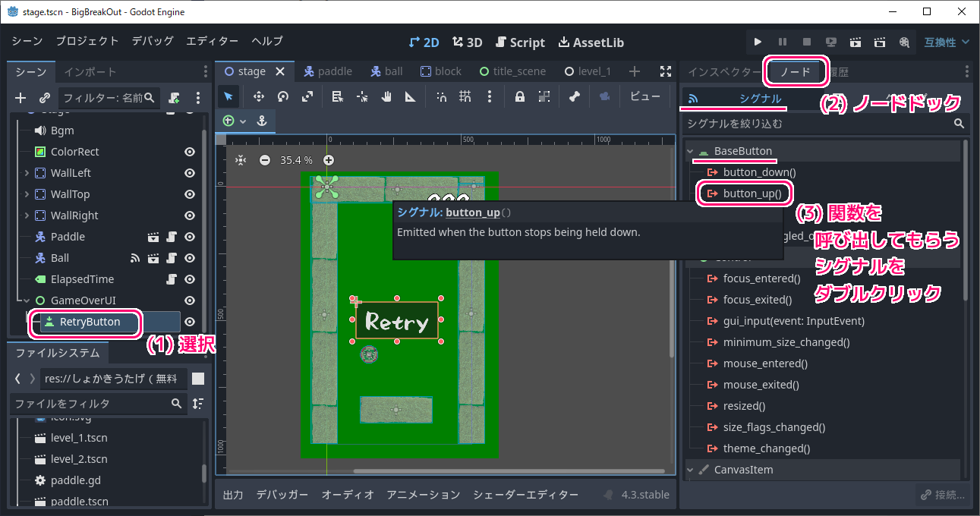Run the project with play button
The image size is (980, 516).
click(758, 42)
